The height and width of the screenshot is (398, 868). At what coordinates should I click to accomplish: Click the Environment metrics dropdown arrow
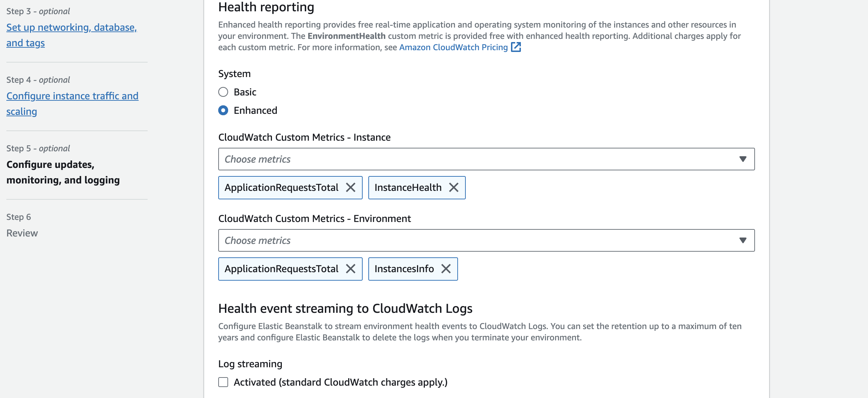click(x=743, y=240)
